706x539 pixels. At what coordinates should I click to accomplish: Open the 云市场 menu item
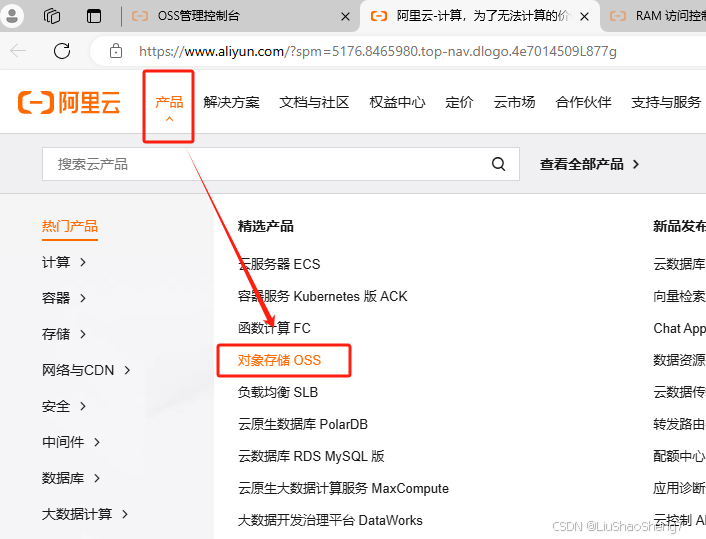pos(515,102)
